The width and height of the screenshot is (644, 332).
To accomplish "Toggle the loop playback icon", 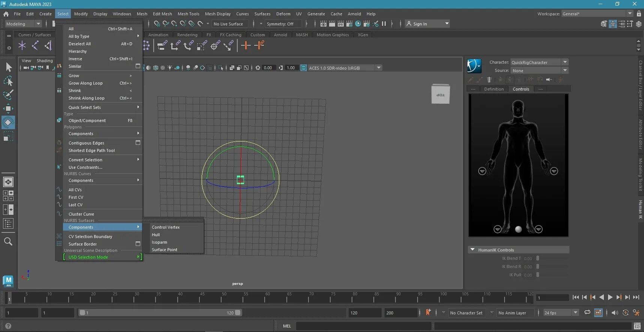I will pos(587,313).
